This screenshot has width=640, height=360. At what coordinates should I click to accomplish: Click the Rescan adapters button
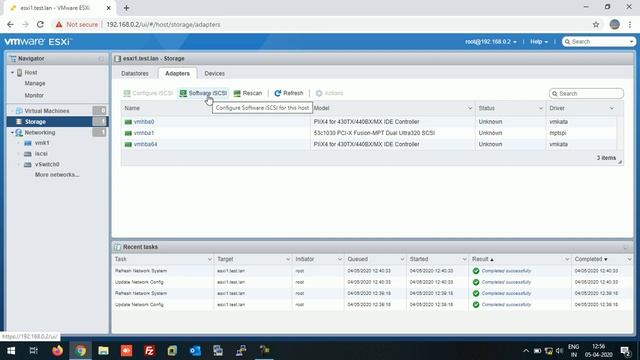pyautogui.click(x=247, y=93)
